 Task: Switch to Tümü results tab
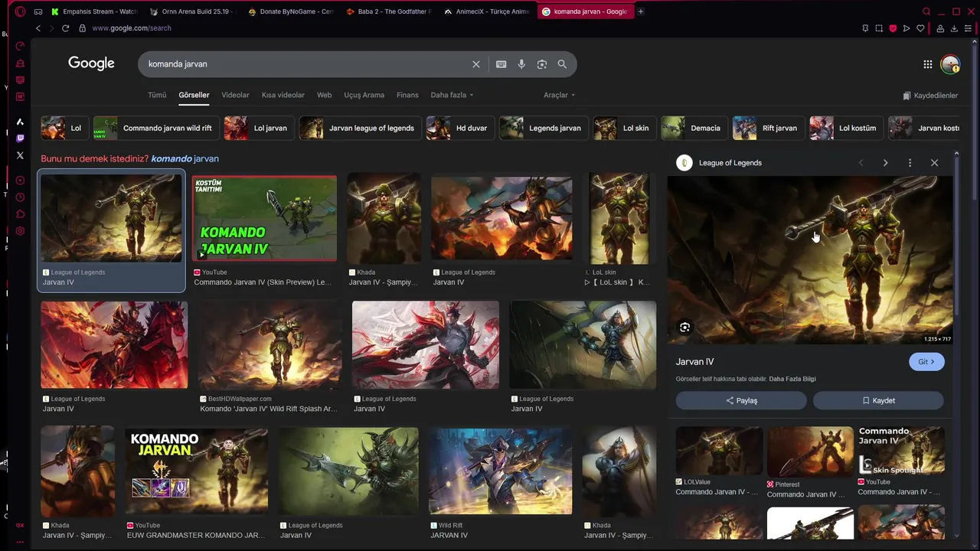157,95
